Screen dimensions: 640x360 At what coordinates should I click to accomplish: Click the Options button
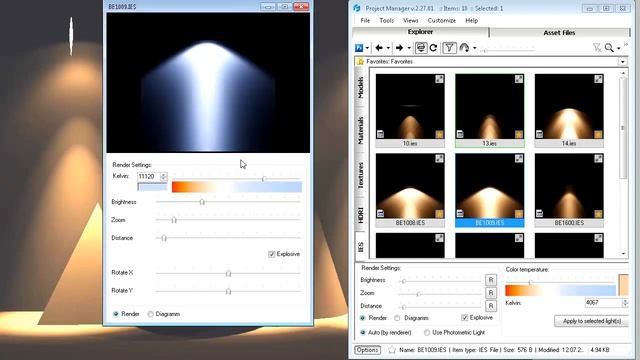click(x=367, y=350)
